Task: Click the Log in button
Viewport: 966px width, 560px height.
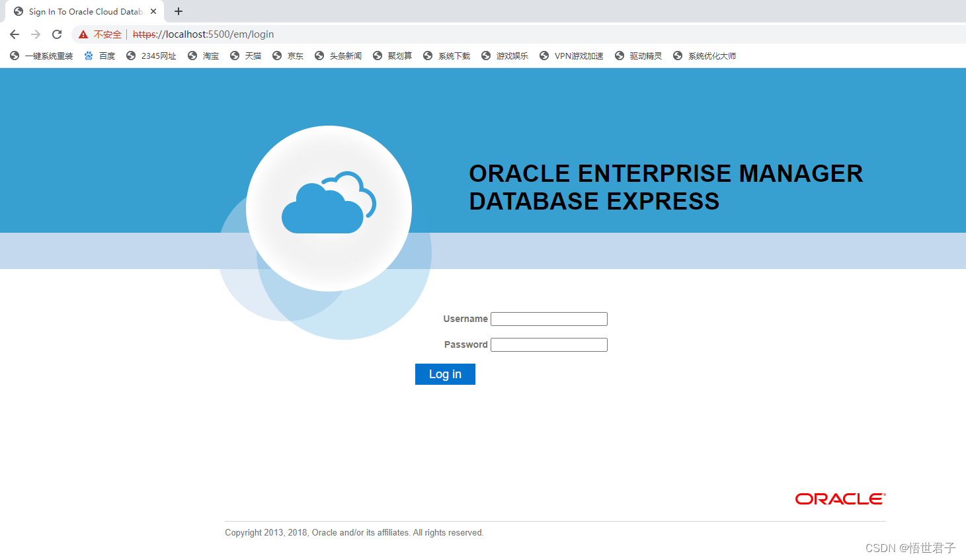Action: pos(445,374)
